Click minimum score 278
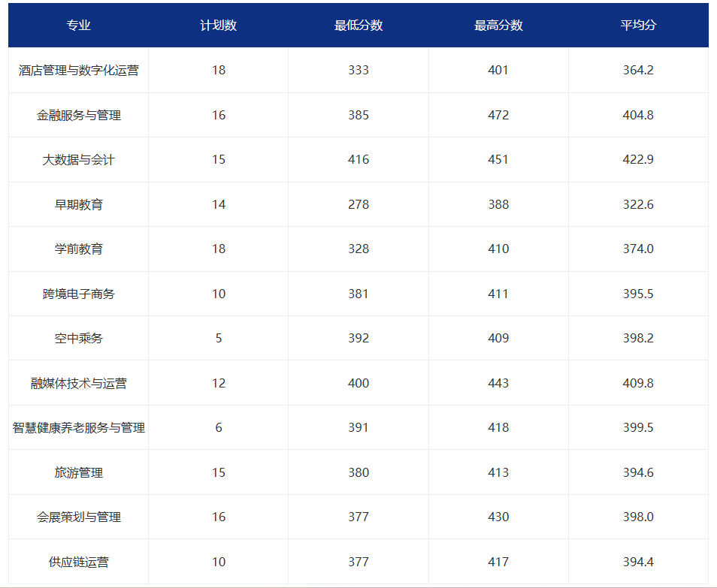The width and height of the screenshot is (717, 588). click(358, 204)
